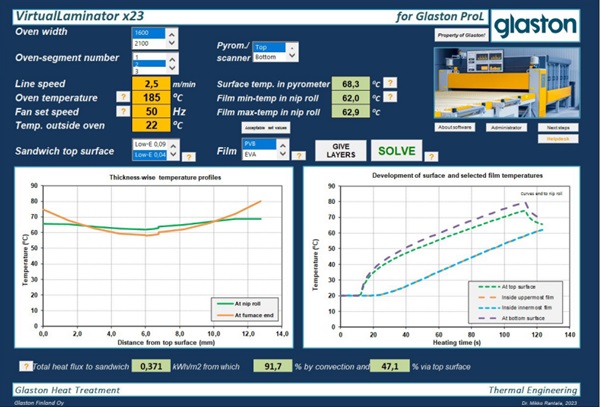Select 1600 in Oven width list
600x407 pixels.
(x=149, y=33)
